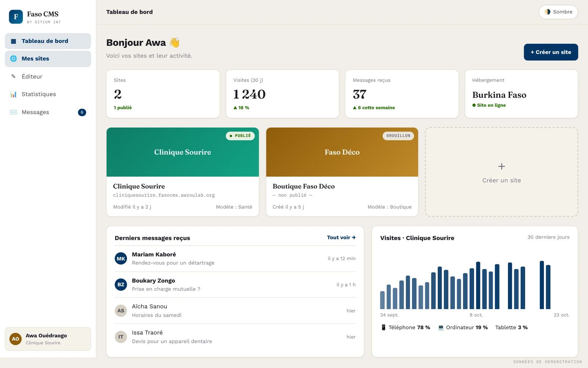The image size is (588, 368).
Task: Click the pencil icon next to Éditeur
Action: 14,77
